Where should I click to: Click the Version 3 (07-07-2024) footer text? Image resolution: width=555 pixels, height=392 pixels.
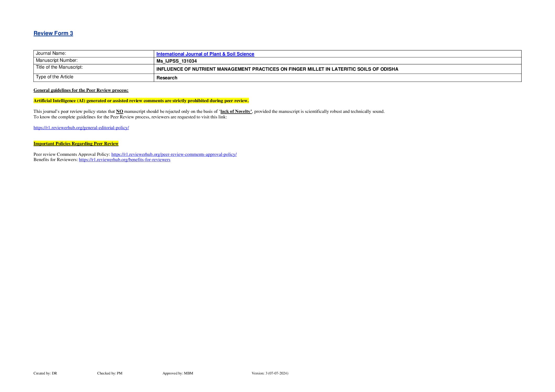pos(270,373)
